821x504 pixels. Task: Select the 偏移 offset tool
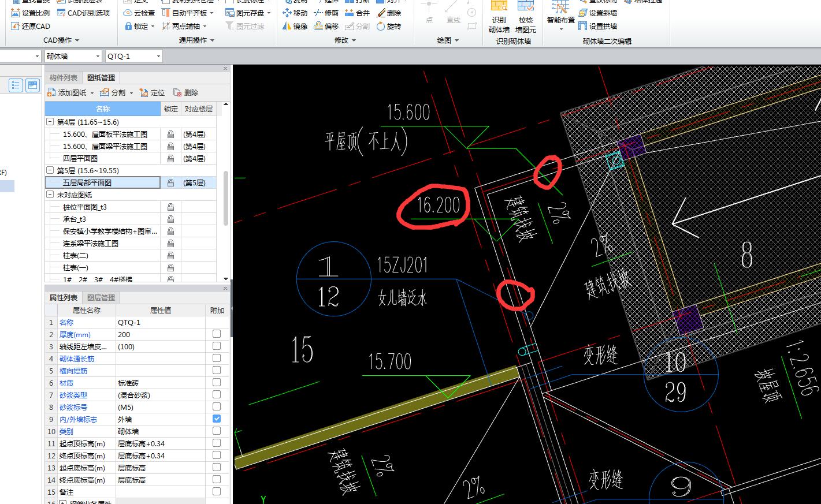(326, 26)
